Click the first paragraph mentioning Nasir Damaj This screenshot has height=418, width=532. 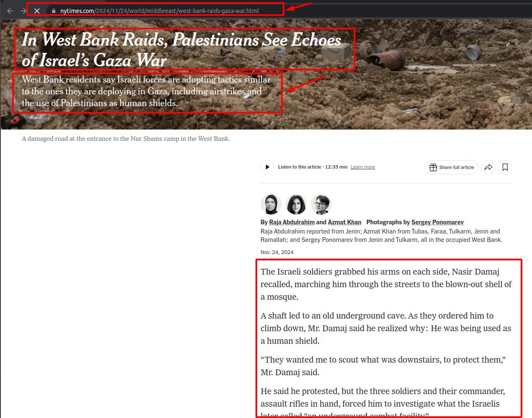pos(386,284)
